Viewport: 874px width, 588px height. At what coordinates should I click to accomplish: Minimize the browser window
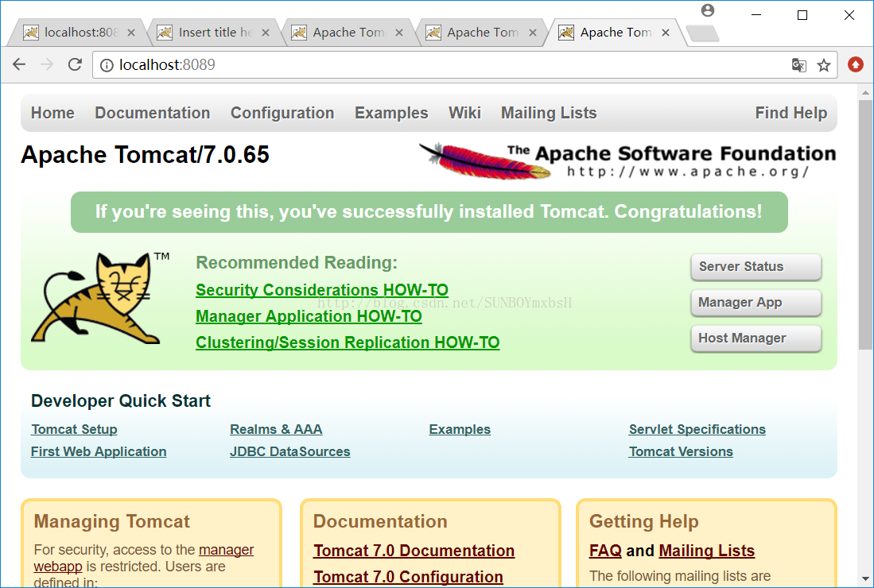(x=756, y=15)
